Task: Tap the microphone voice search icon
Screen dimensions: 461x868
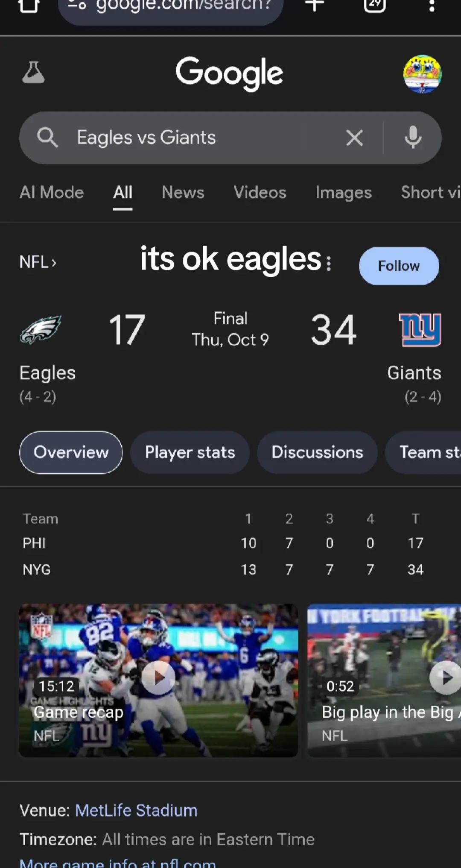Action: point(413,138)
